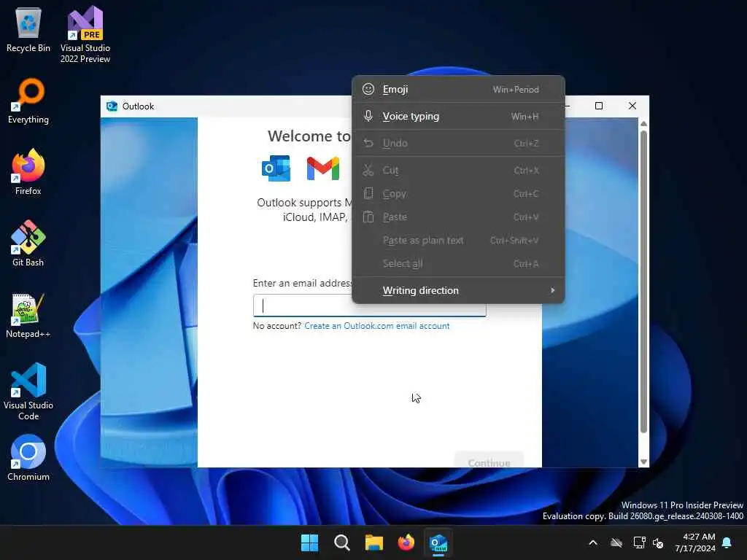Maximize the Outlook window
The image size is (747, 560).
pos(599,106)
